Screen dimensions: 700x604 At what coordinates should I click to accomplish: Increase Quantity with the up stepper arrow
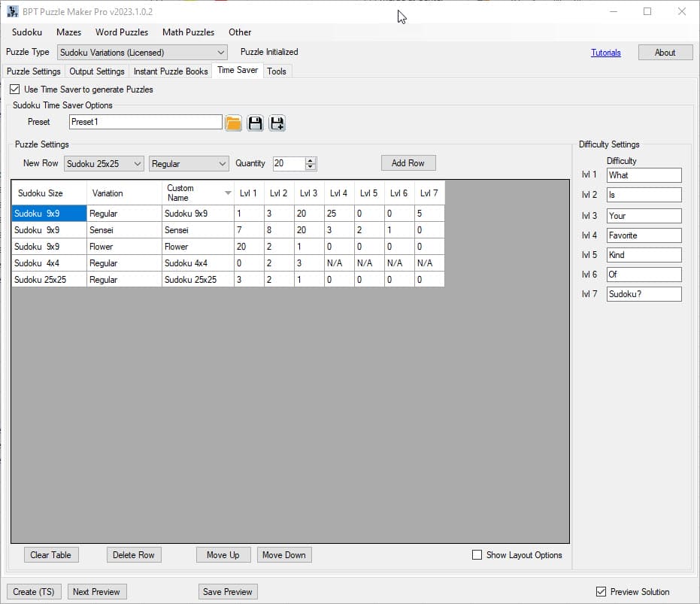pyautogui.click(x=311, y=160)
